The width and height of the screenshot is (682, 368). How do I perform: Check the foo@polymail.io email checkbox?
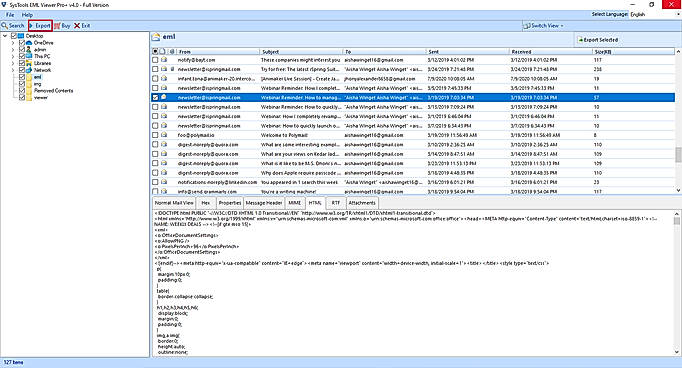pos(155,135)
